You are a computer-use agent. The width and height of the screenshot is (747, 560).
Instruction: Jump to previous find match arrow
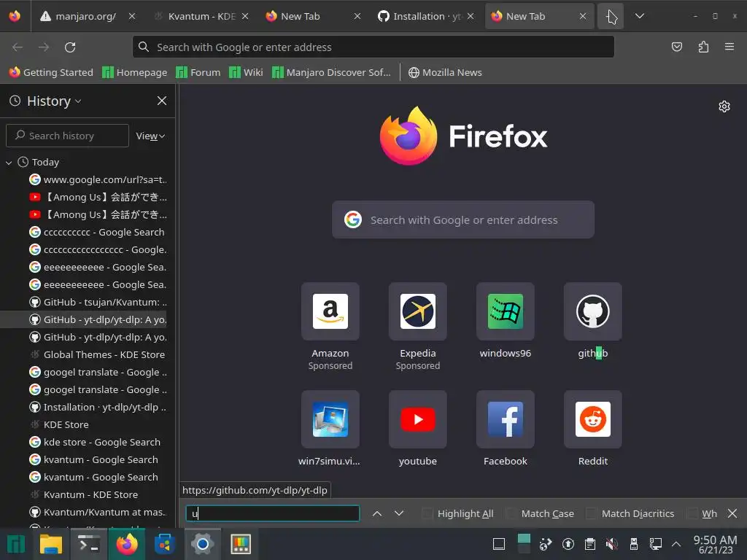(x=377, y=513)
